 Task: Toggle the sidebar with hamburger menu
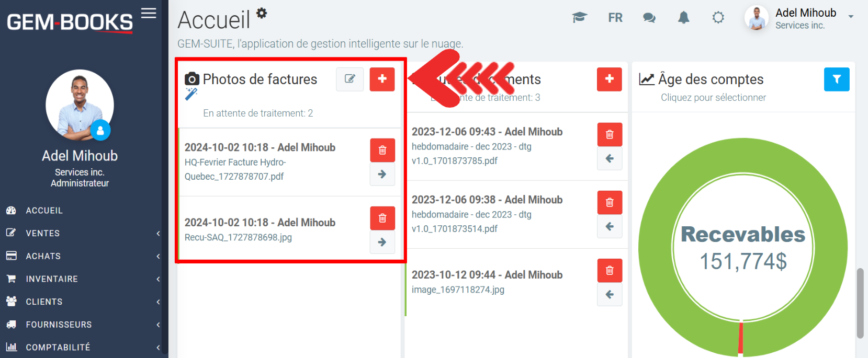149,13
